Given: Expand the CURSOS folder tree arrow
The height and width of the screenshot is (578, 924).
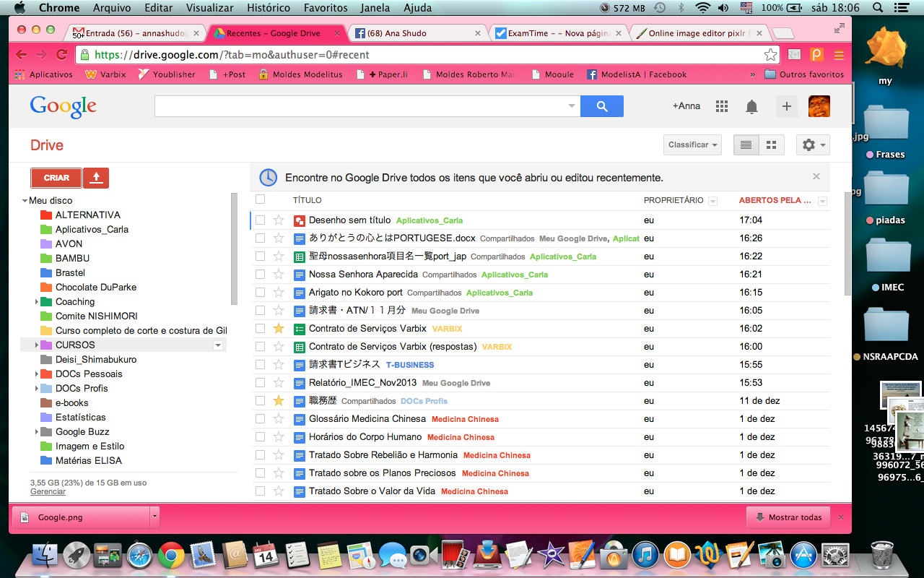Looking at the screenshot, I should (x=37, y=345).
